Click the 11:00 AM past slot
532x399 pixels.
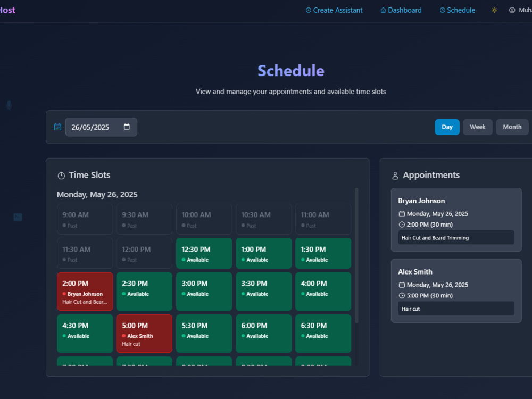323,219
